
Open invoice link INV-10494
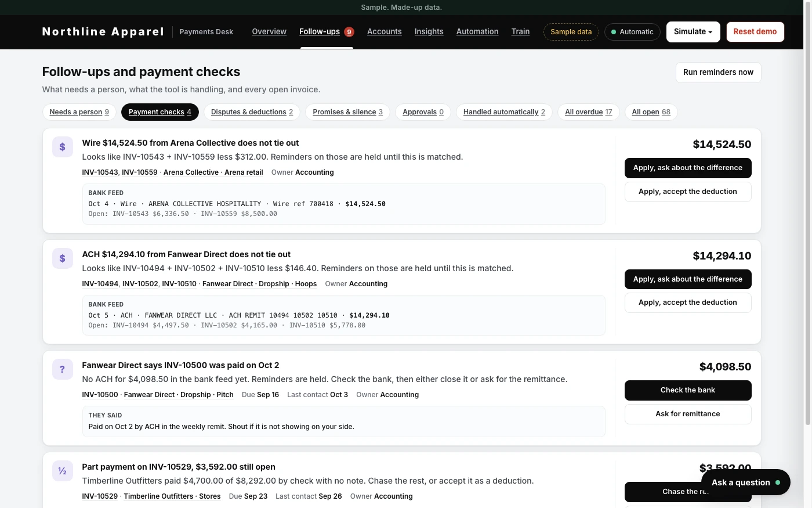click(x=100, y=284)
